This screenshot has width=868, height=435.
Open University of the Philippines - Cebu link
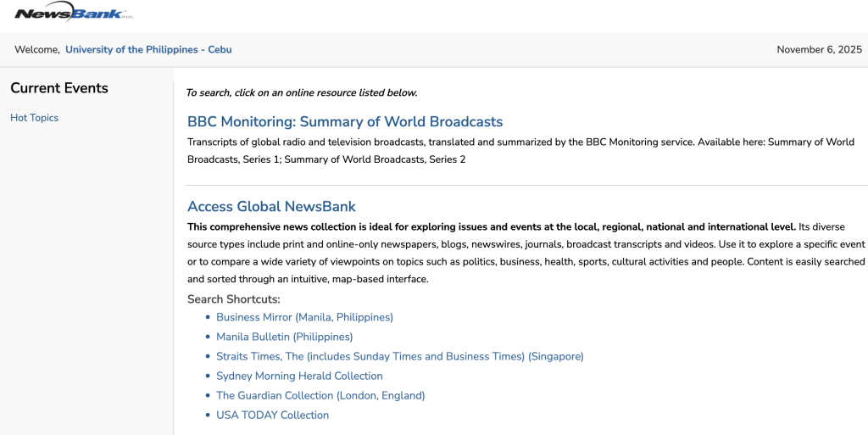(x=148, y=50)
